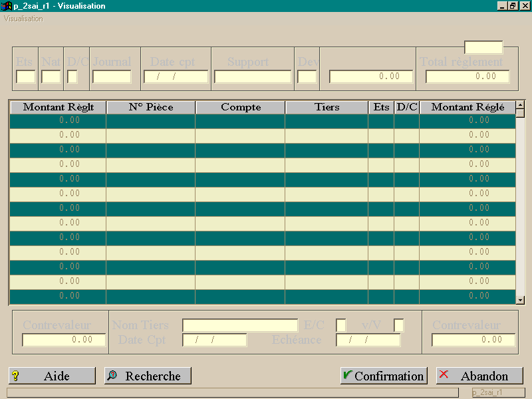Click the magnifier Recherche icon

pyautogui.click(x=112, y=375)
